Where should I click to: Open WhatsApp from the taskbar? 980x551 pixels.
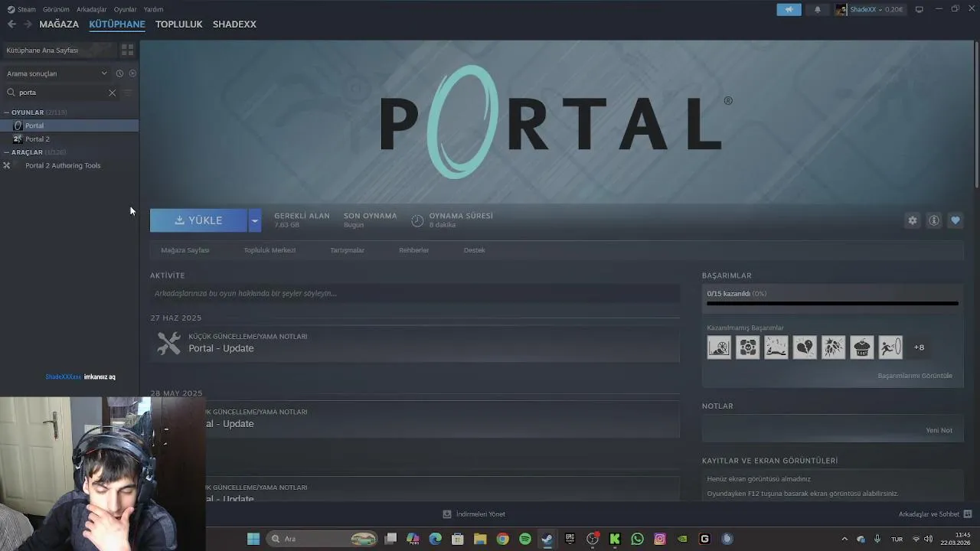click(637, 539)
